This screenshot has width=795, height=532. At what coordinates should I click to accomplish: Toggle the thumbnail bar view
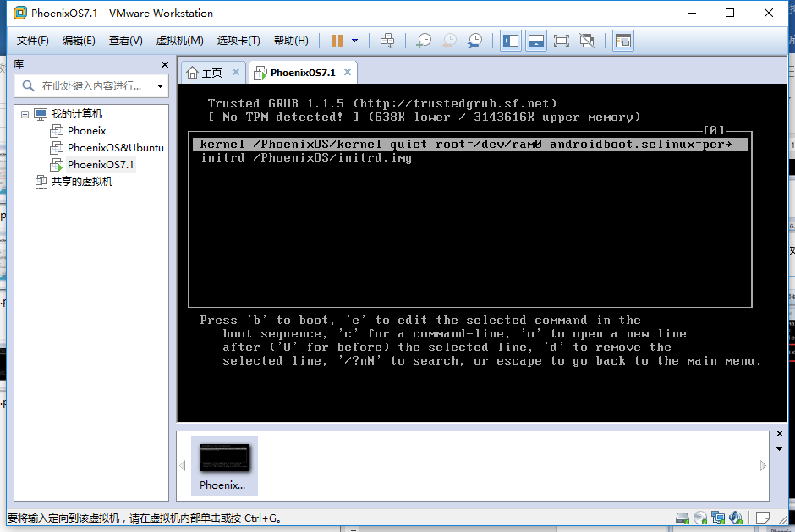[536, 41]
